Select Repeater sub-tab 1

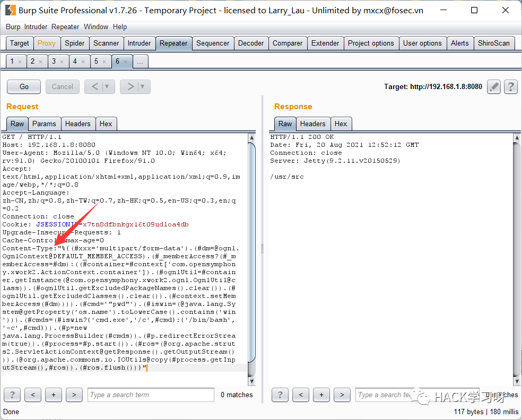(x=12, y=61)
